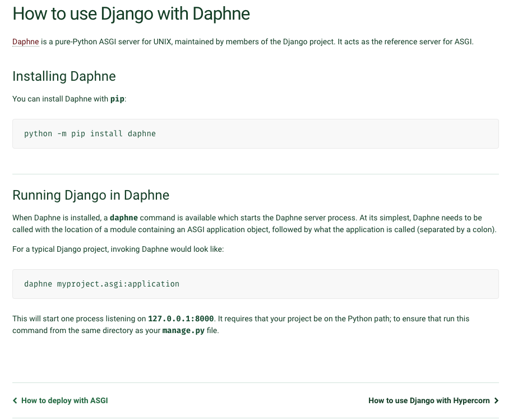Click the code line daphne myproject.asgi:application
This screenshot has width=527, height=420.
pos(101,284)
